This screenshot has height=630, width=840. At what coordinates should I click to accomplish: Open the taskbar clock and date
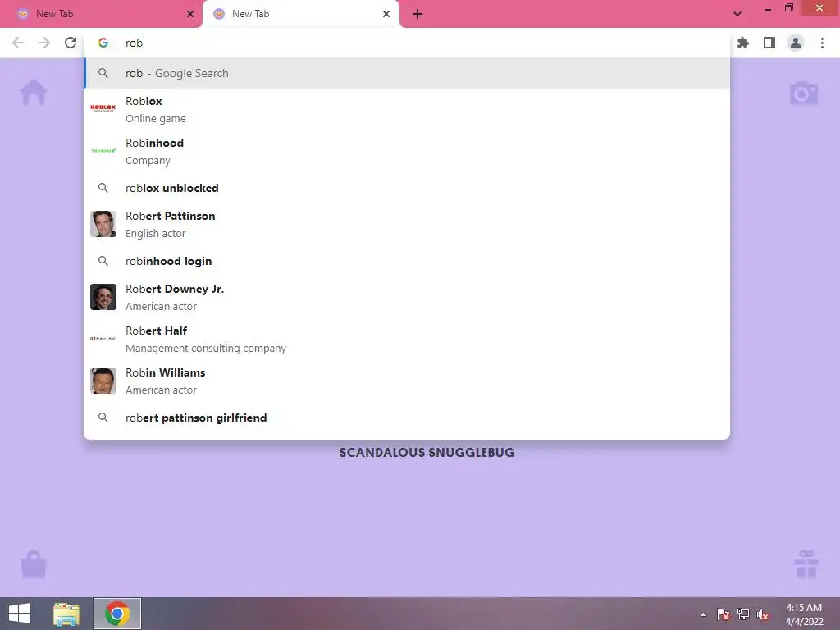(804, 614)
